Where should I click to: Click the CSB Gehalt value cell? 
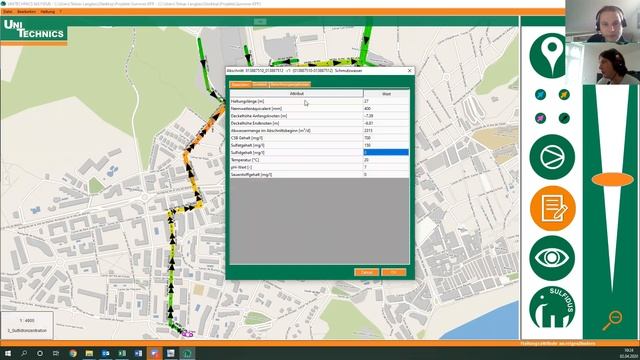(386, 138)
